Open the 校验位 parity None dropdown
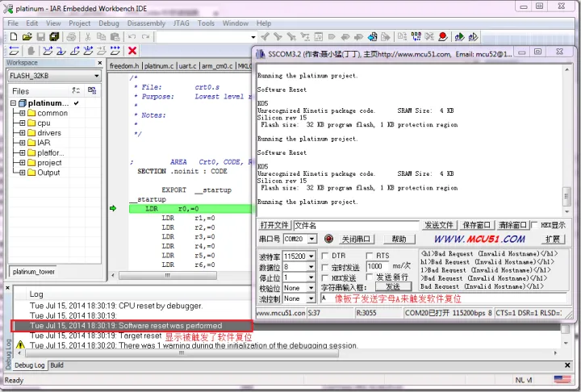 (311, 288)
